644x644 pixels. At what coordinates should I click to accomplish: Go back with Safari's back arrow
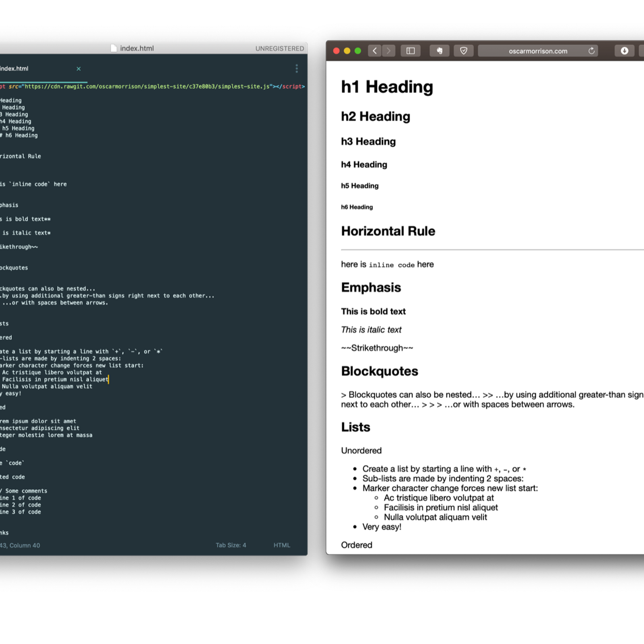pos(375,51)
